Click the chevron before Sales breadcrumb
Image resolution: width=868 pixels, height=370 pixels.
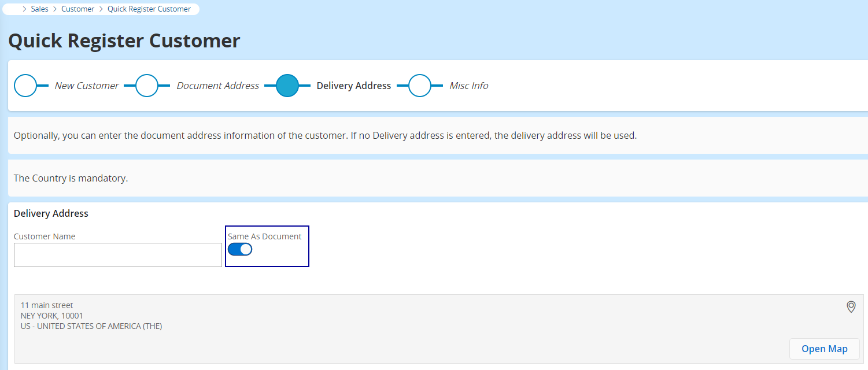click(24, 9)
